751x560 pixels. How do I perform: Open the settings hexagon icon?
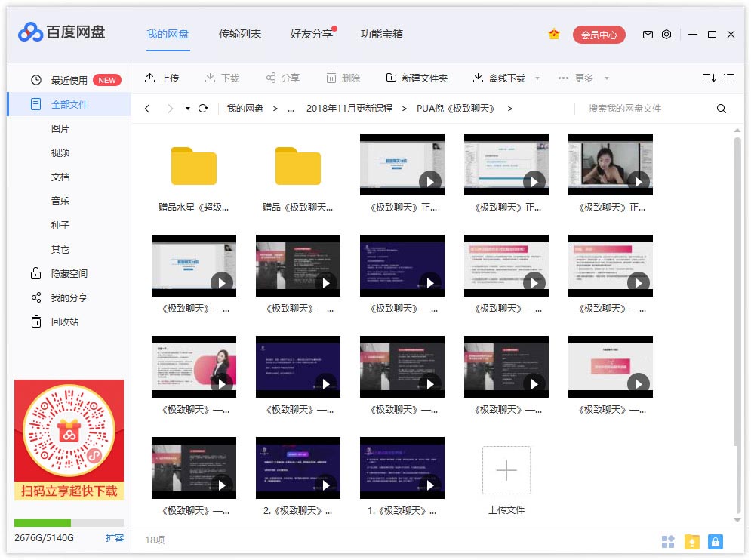click(666, 35)
